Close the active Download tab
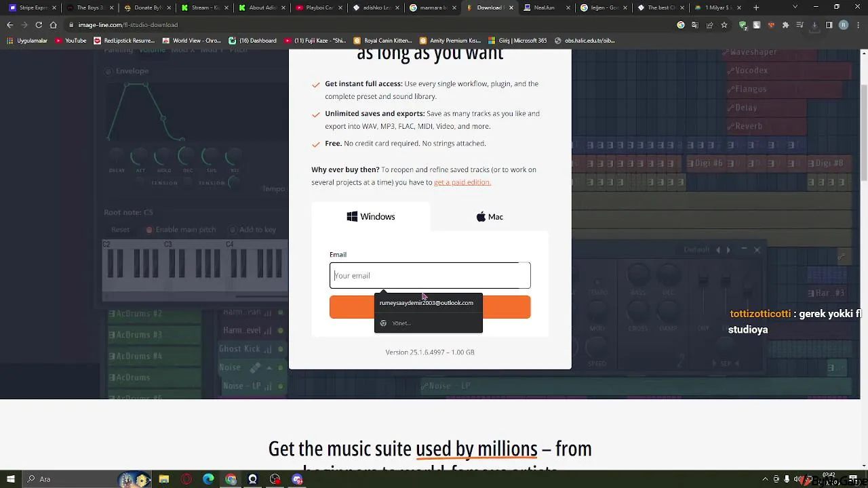Viewport: 868px width, 488px height. tap(511, 7)
